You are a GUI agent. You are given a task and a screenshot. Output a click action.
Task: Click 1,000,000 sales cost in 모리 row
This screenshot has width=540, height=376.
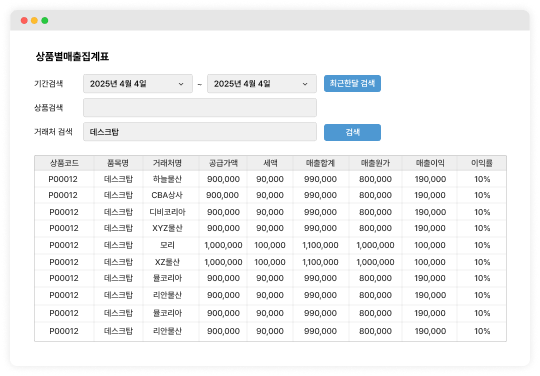[375, 245]
